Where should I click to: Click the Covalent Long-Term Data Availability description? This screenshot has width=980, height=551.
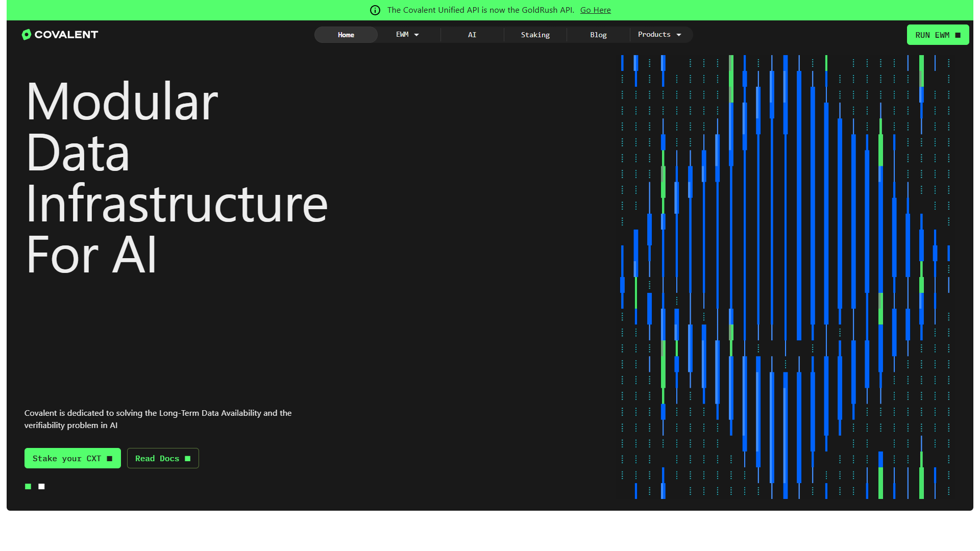click(158, 419)
